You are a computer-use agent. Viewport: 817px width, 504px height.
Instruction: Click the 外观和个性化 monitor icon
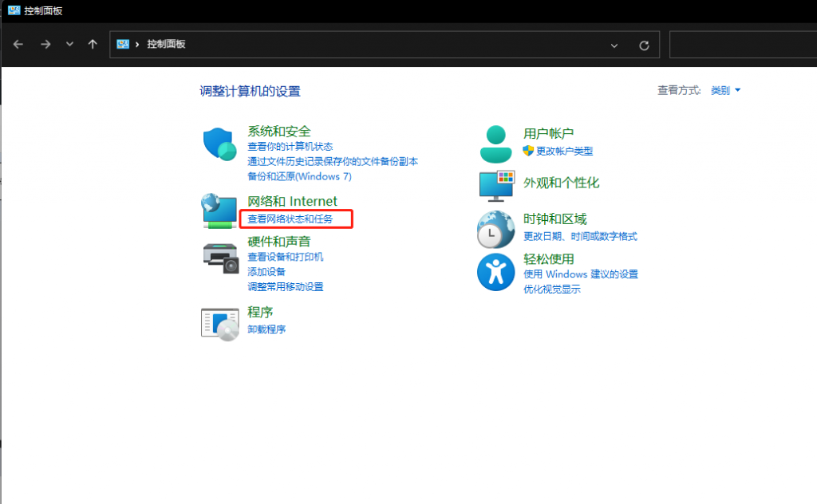click(x=496, y=186)
